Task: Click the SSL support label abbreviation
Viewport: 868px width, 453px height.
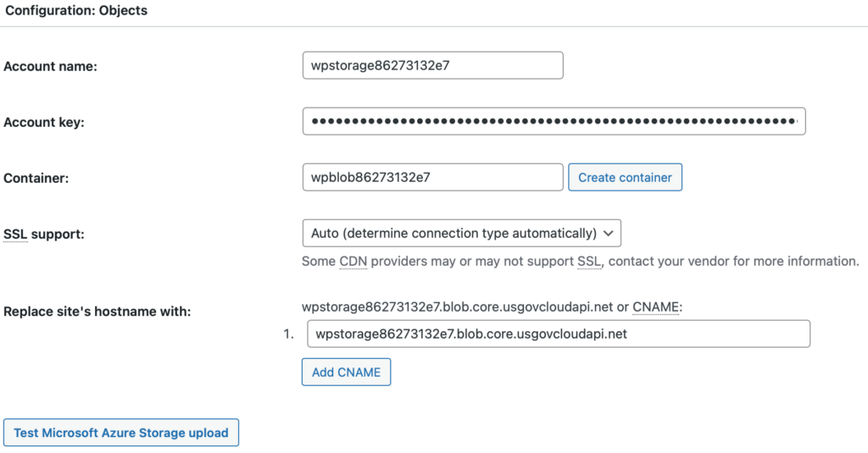Action: click(x=15, y=234)
